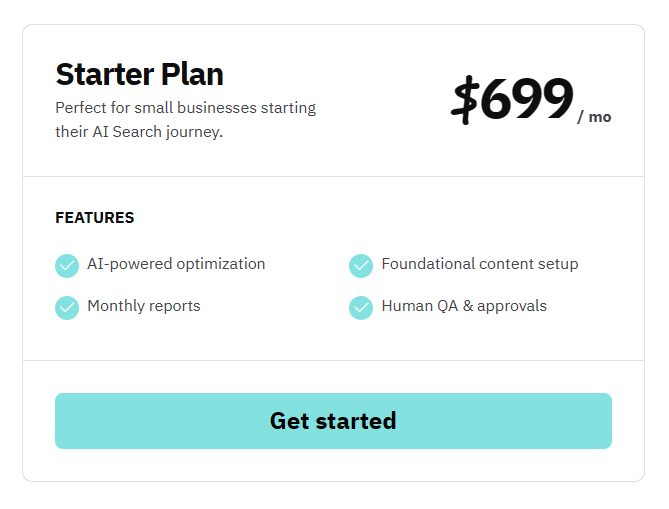Click the "/ mo" billing period label

pos(594,117)
